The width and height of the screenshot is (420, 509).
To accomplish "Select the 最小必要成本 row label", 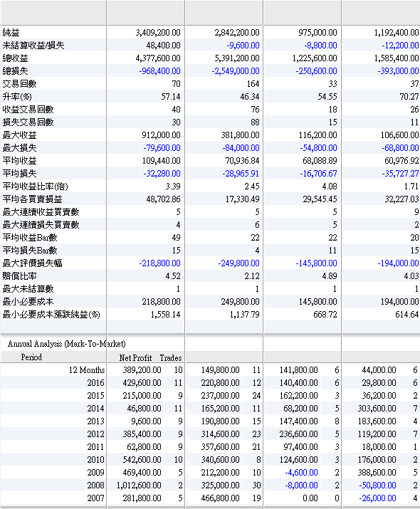I will (28, 302).
